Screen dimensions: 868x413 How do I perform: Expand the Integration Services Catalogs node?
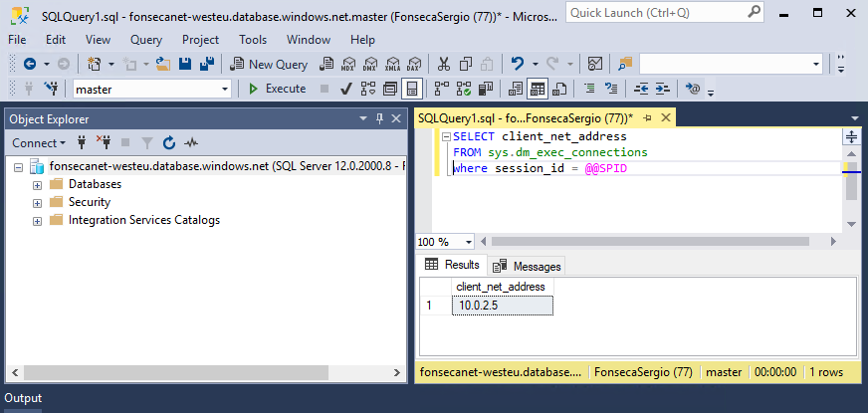37,221
